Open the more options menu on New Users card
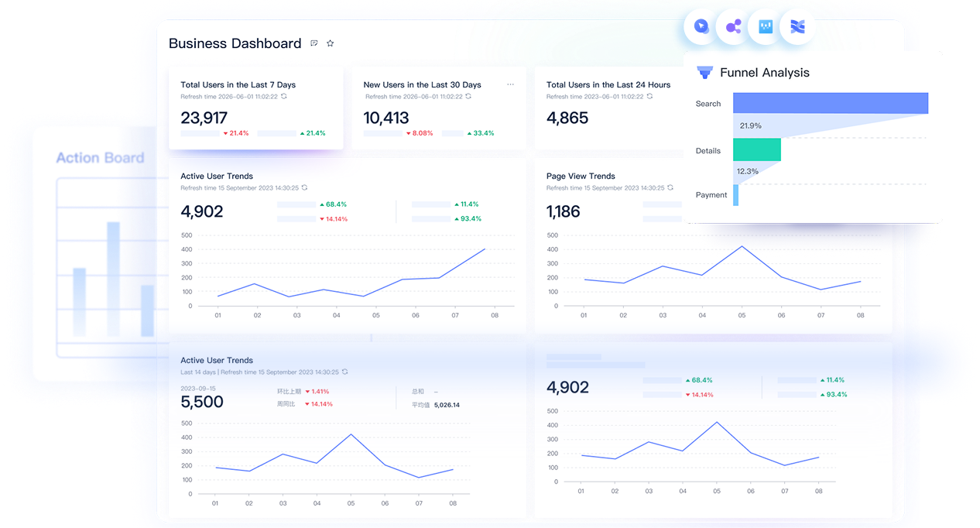This screenshot has width=980, height=528. (510, 84)
